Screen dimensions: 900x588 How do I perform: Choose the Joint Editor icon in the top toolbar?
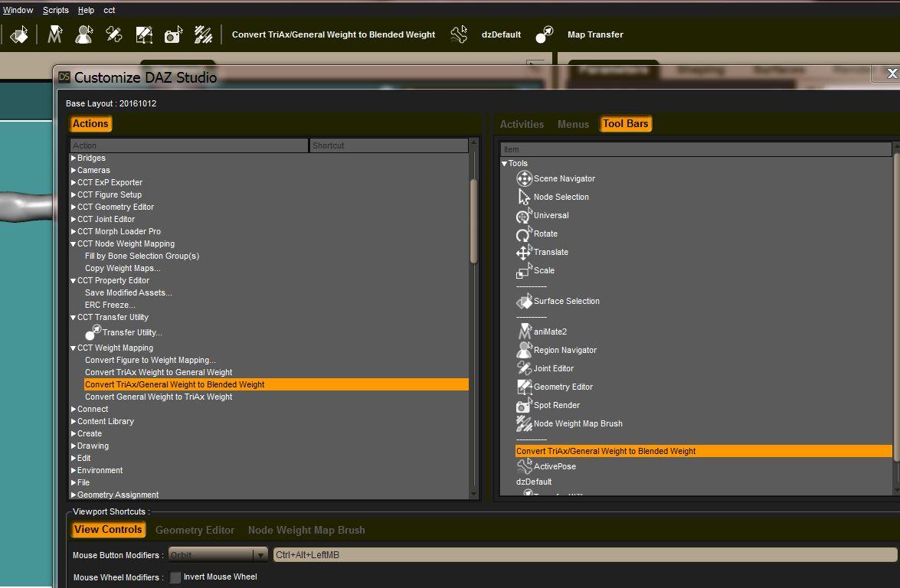(x=113, y=34)
